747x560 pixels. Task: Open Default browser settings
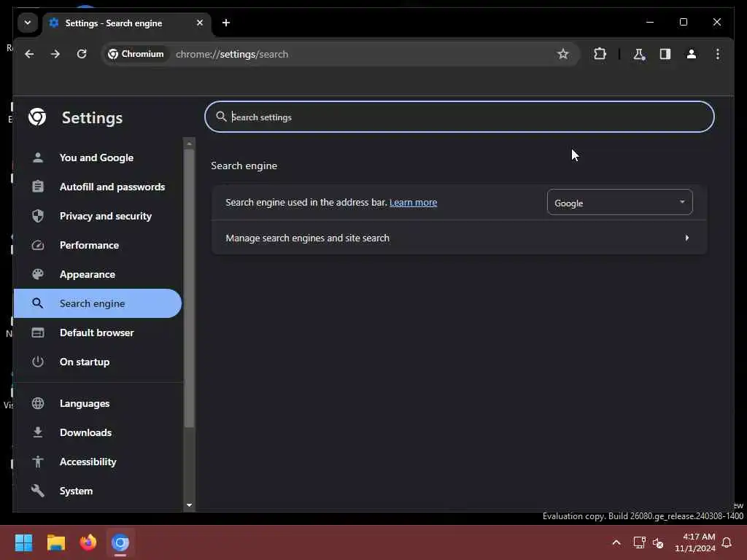point(98,332)
